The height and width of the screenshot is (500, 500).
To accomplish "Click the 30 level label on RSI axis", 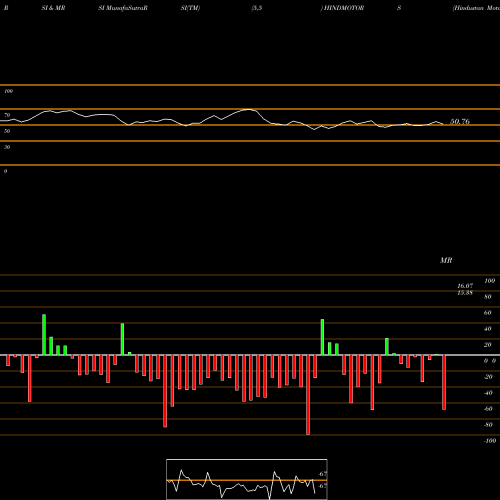I will 7,147.
